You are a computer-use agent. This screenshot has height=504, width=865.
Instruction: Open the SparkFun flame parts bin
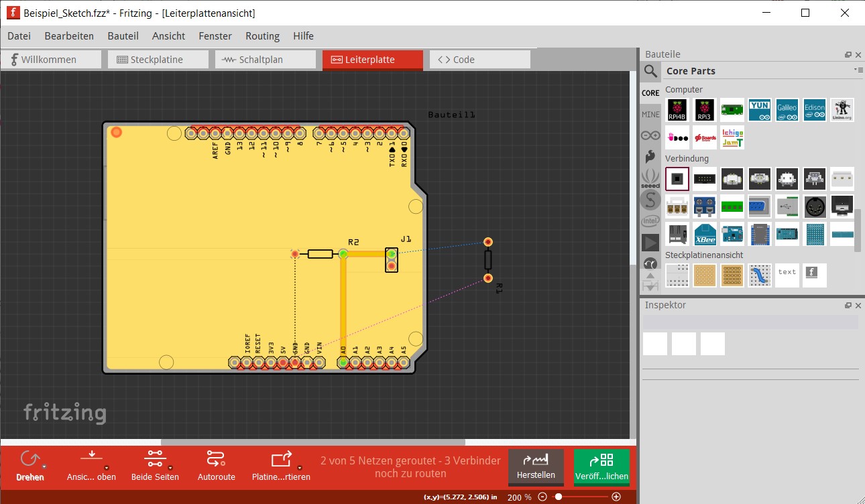pos(650,157)
